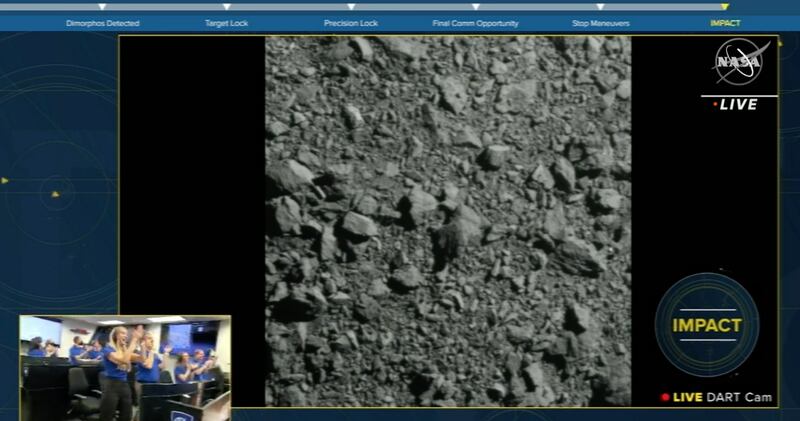Click the asteroid surface DART camera feed
The width and height of the screenshot is (800, 421).
(448, 220)
